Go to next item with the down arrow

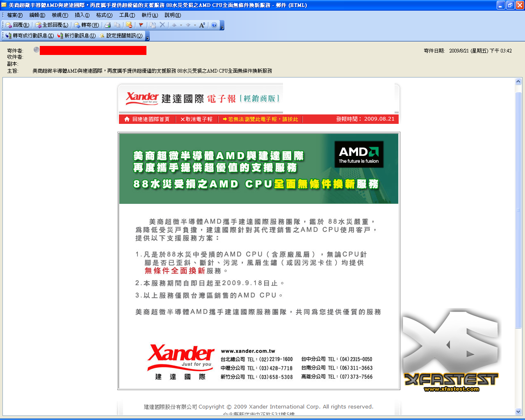[x=188, y=25]
